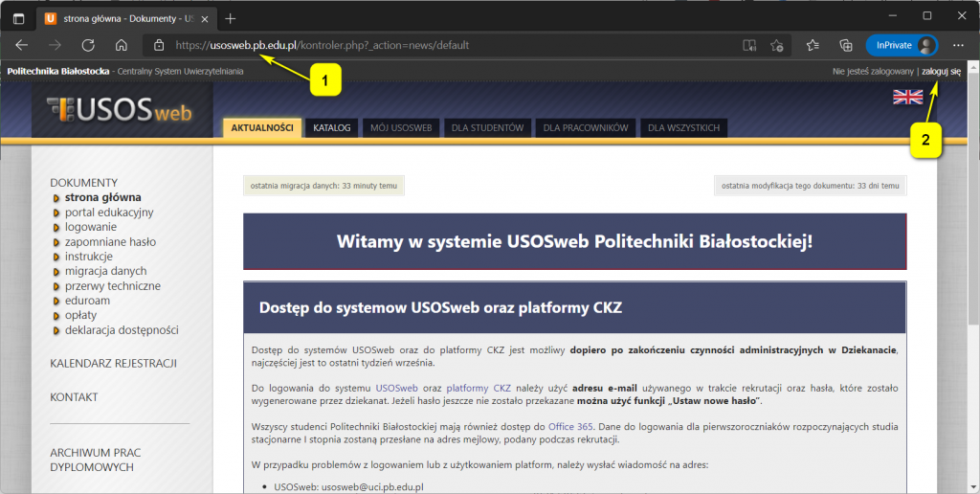Screen dimensions: 980x494
Task: Open the immersive reader icon
Action: 749,45
